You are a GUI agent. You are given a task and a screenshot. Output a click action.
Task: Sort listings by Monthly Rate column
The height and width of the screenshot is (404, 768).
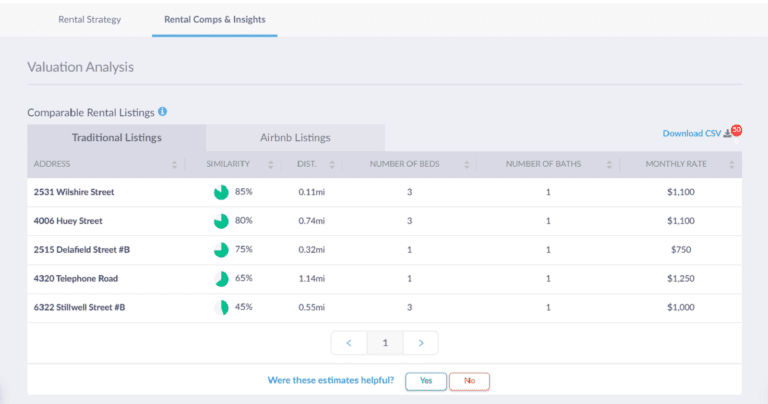click(x=731, y=164)
